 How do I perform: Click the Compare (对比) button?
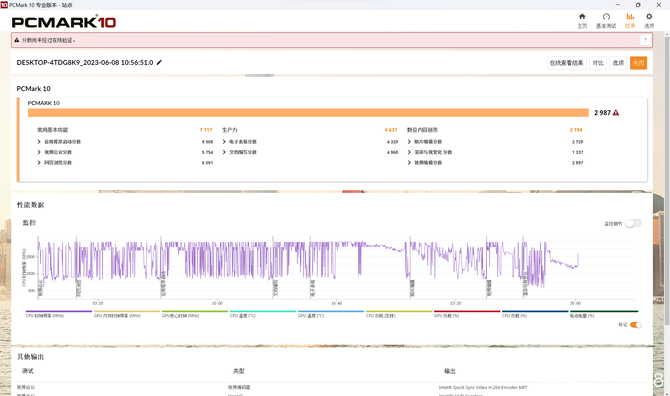click(598, 63)
